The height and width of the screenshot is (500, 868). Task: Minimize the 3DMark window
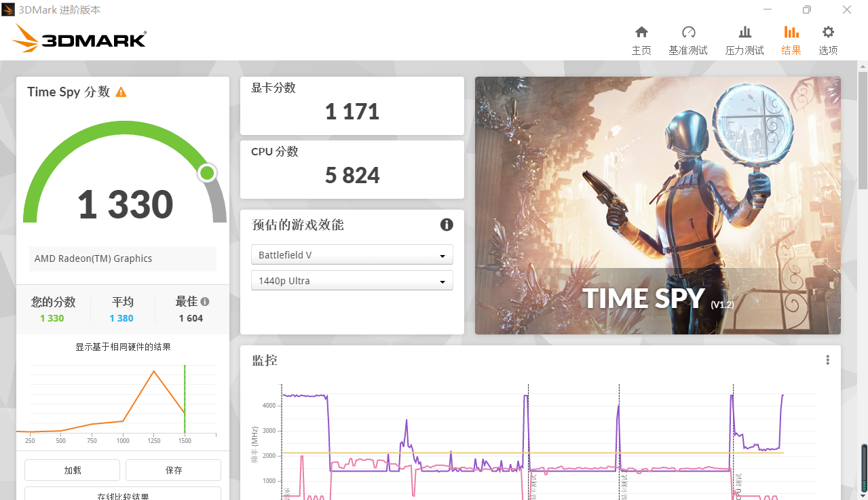pos(768,9)
